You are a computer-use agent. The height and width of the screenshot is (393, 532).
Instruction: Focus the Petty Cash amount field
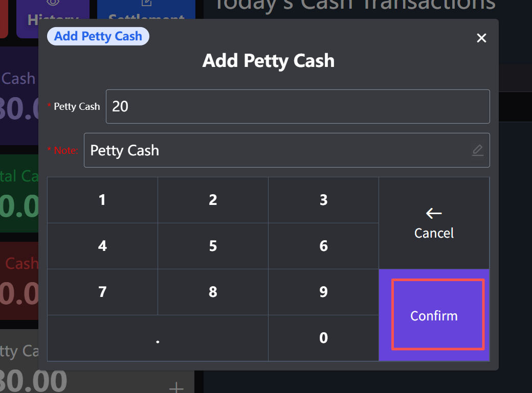(297, 106)
